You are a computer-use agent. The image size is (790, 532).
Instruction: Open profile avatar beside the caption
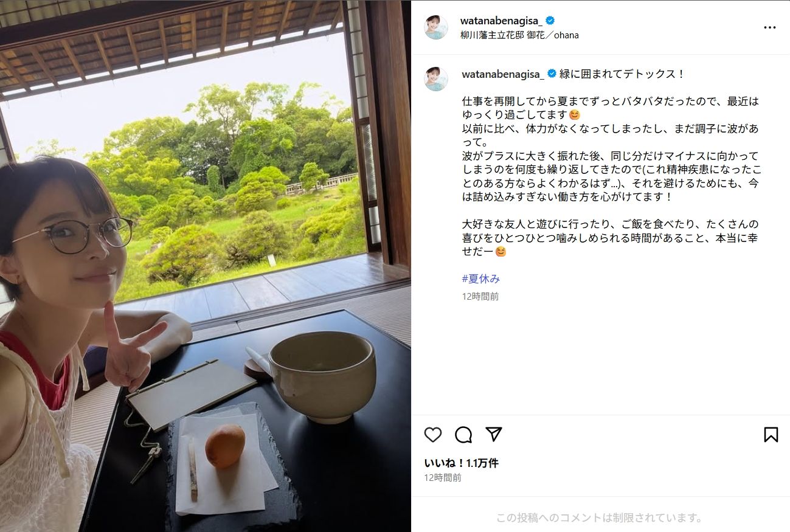(436, 79)
